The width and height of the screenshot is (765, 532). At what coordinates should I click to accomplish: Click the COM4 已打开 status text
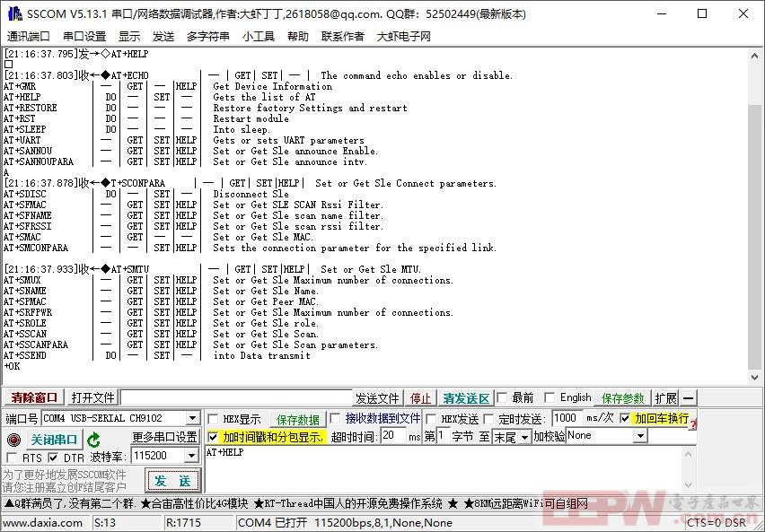click(x=345, y=523)
